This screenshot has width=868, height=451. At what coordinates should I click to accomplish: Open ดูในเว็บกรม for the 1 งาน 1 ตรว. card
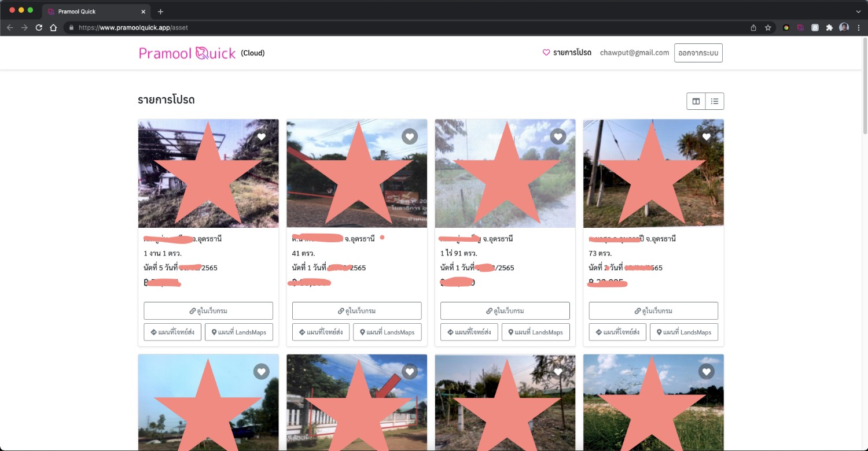[208, 310]
